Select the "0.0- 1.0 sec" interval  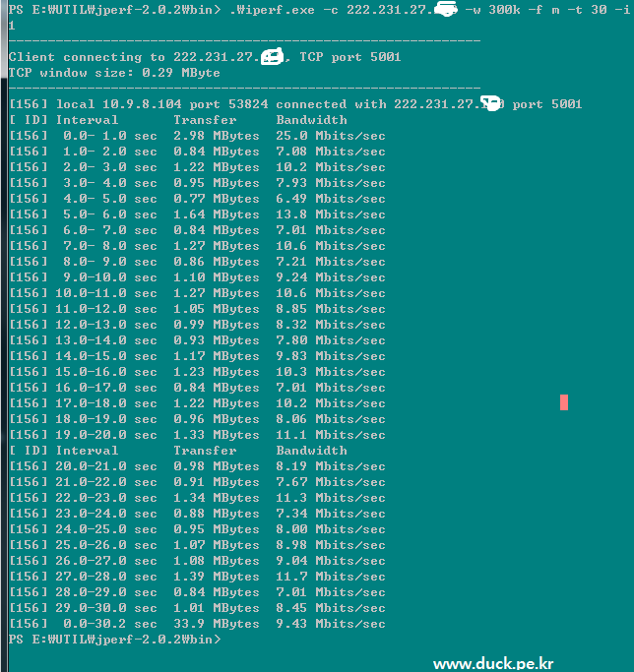pos(110,136)
